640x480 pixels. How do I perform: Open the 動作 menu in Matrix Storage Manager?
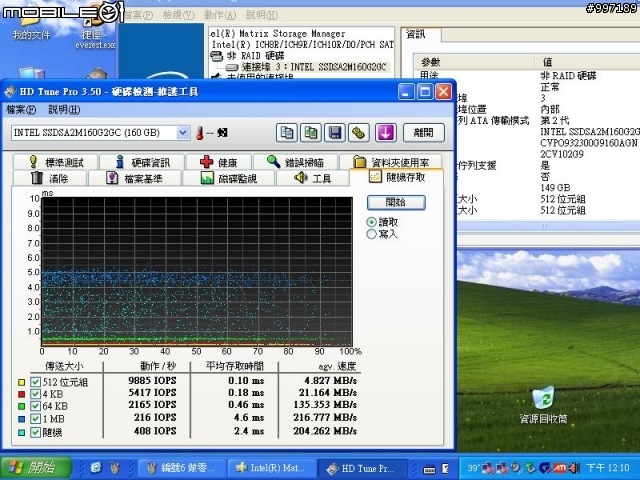[220, 15]
